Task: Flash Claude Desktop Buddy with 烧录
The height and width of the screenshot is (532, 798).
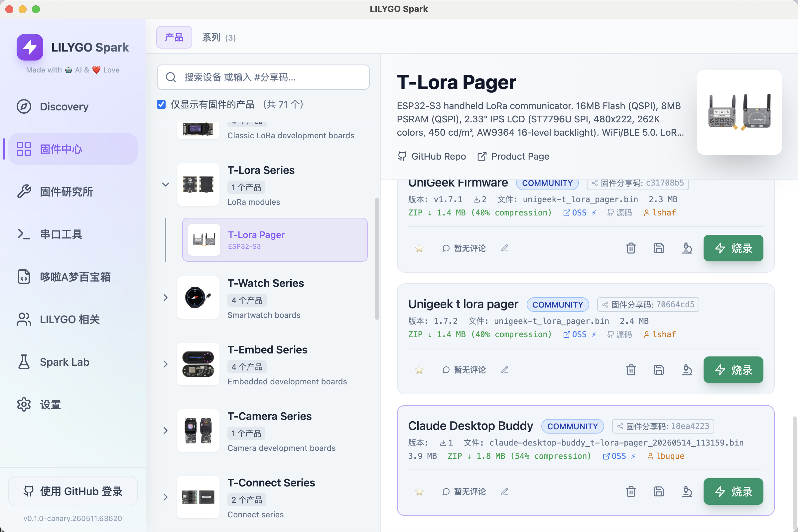Action: click(x=733, y=492)
